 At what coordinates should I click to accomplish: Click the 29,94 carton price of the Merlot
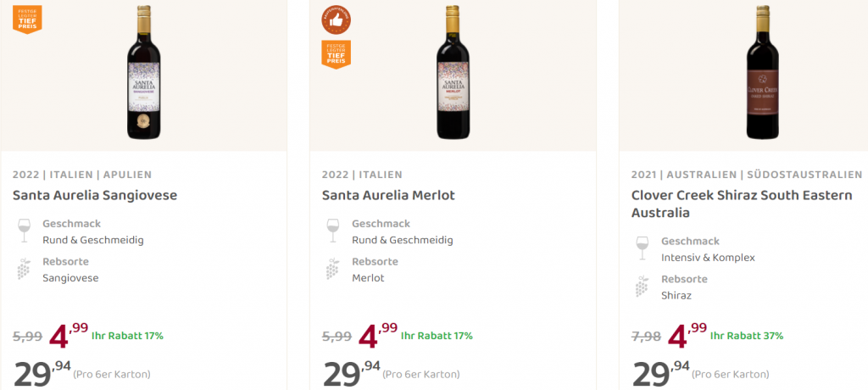(351, 374)
